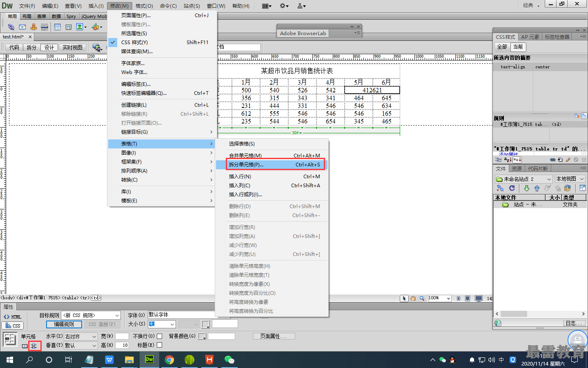
Task: Connect to remote server plug icon
Action: [500, 188]
